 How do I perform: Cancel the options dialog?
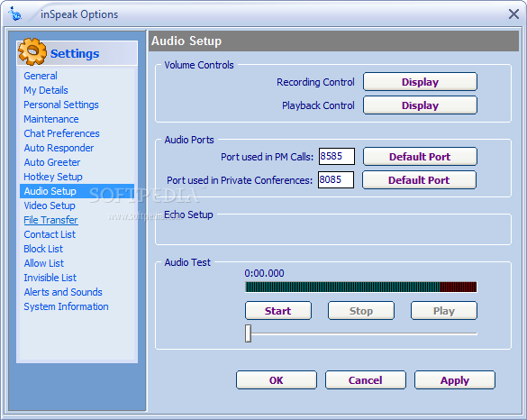pos(366,380)
